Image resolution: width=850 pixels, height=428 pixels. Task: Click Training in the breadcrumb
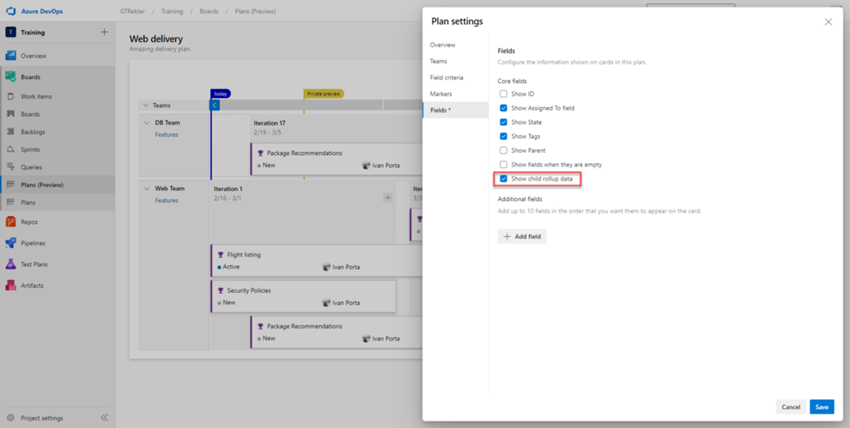(x=172, y=11)
